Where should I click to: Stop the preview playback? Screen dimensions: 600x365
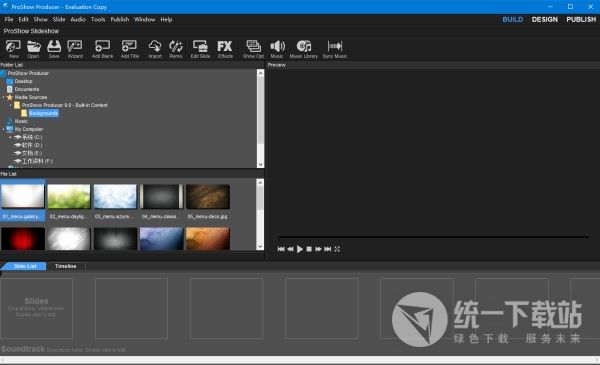pyautogui.click(x=309, y=249)
